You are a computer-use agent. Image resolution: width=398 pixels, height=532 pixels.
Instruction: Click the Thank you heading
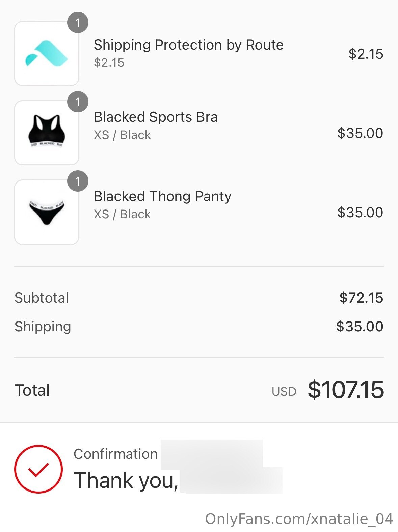pos(126,480)
